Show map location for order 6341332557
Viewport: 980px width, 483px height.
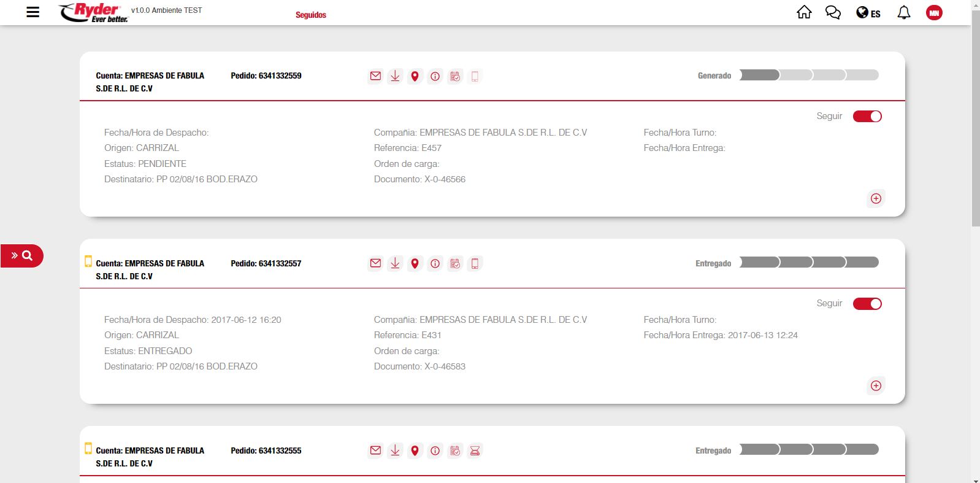415,263
